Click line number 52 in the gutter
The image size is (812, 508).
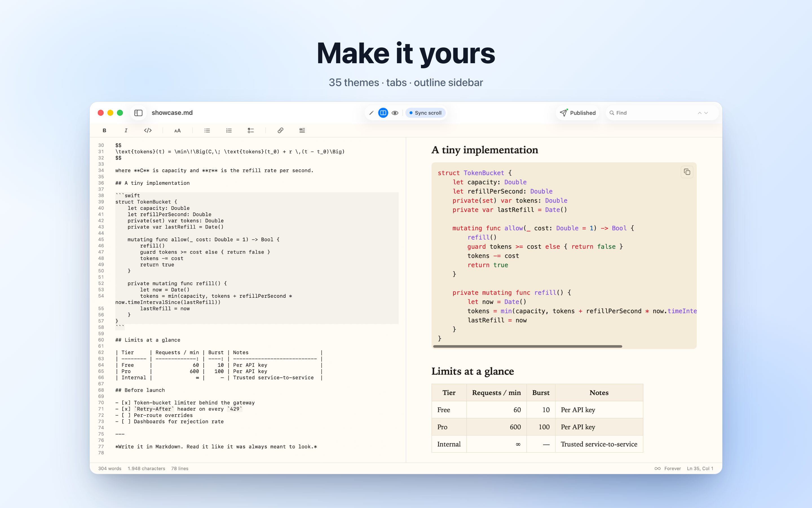coord(101,284)
